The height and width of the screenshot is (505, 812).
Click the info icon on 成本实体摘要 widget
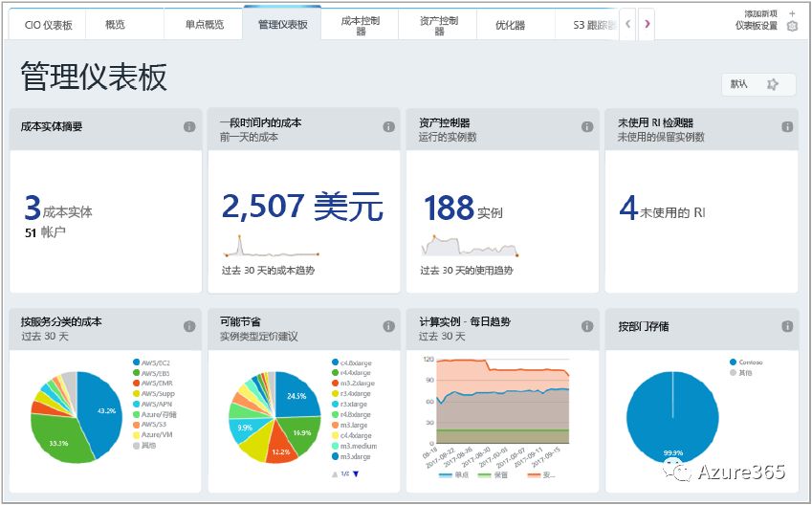pyautogui.click(x=189, y=126)
